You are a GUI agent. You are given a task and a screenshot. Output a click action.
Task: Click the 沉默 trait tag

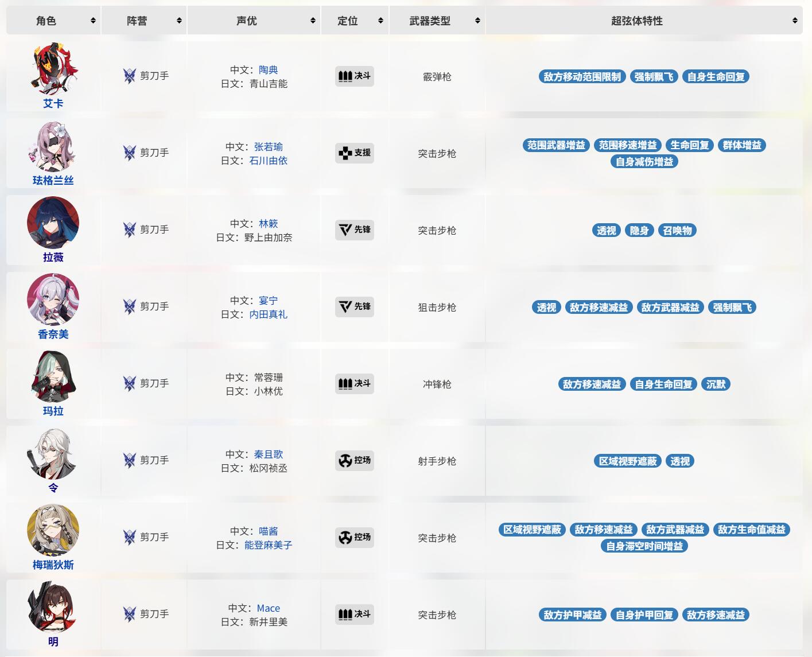pyautogui.click(x=716, y=384)
